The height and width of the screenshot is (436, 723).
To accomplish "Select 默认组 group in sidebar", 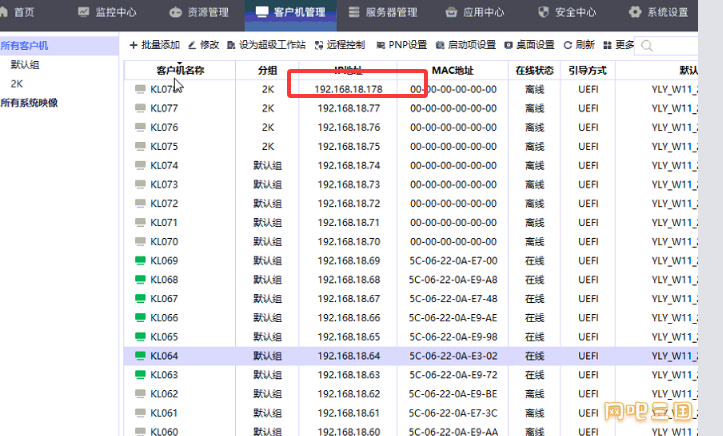I will (x=25, y=65).
